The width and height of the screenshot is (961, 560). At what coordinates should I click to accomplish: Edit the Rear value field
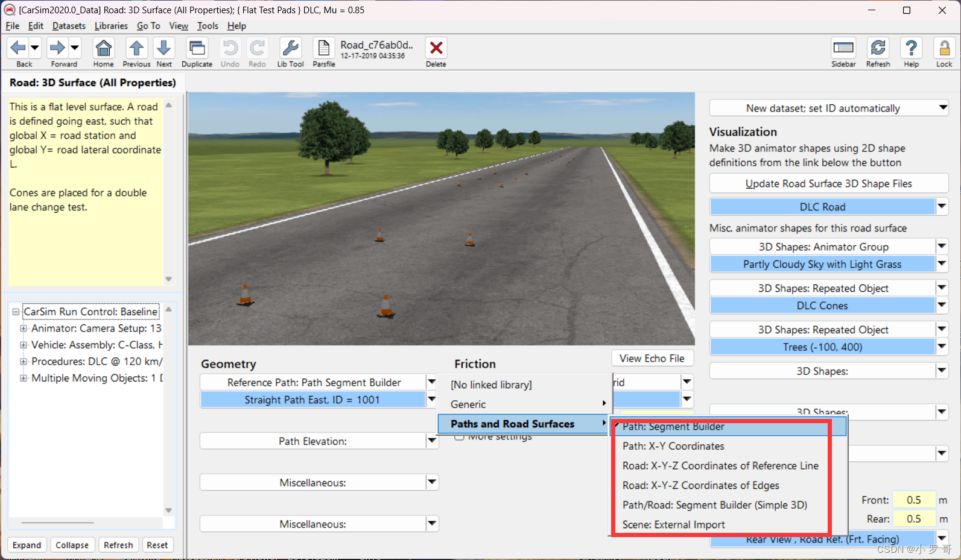coord(913,519)
